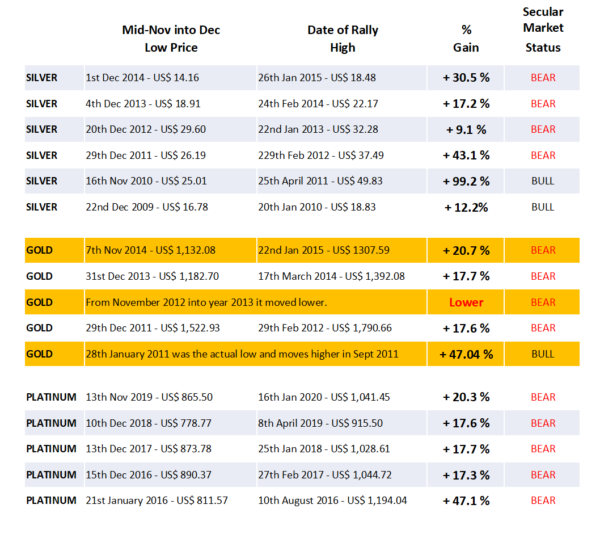The width and height of the screenshot is (600, 534).
Task: Select the Secular Market Status header
Action: 543,30
